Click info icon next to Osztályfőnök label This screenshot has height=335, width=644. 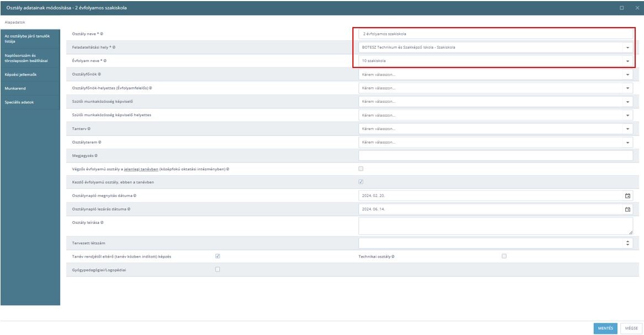[99, 75]
